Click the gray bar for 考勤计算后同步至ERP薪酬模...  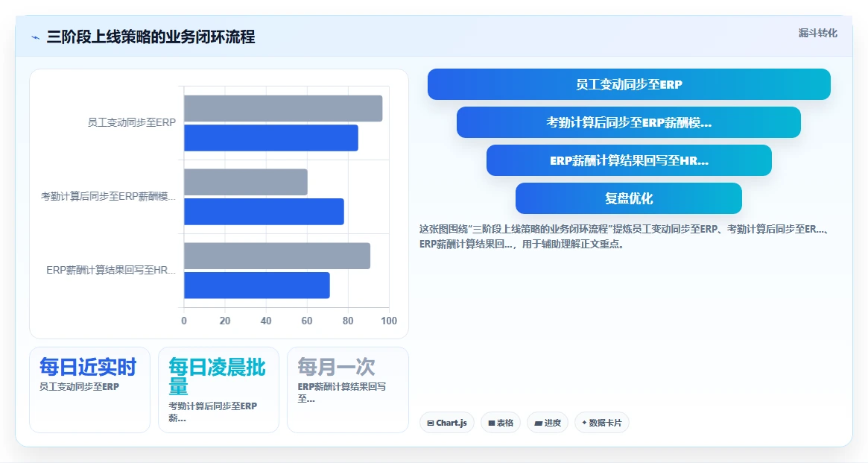click(x=246, y=182)
